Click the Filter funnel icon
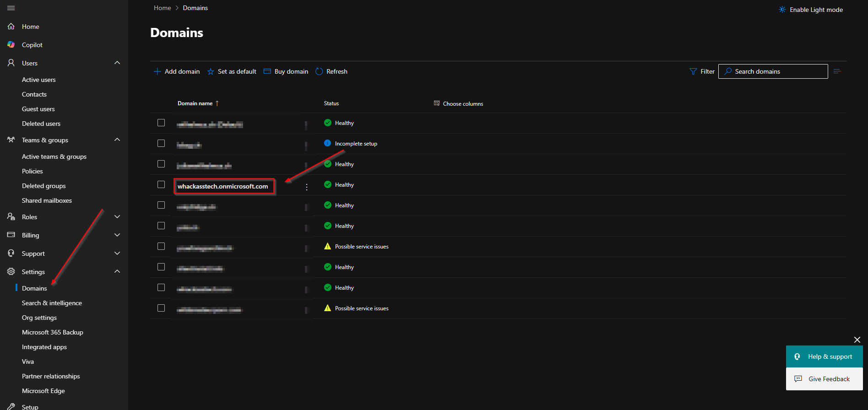Image resolution: width=868 pixels, height=410 pixels. point(693,71)
